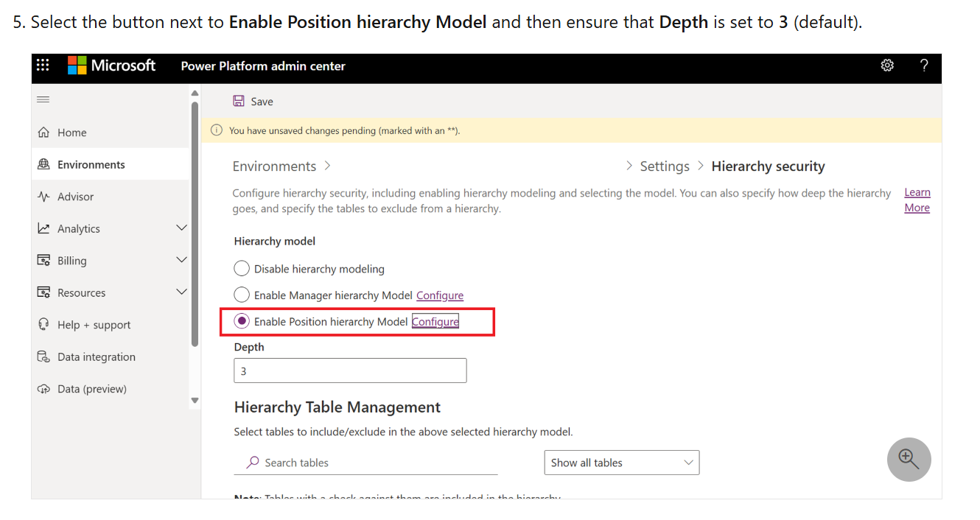Click the Depth input field
The height and width of the screenshot is (520, 980).
pos(349,370)
